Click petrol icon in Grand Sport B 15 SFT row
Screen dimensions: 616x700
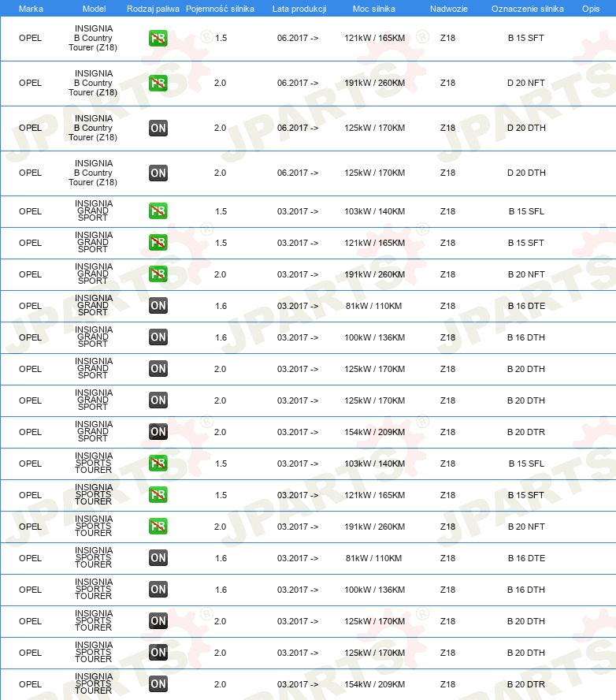158,243
